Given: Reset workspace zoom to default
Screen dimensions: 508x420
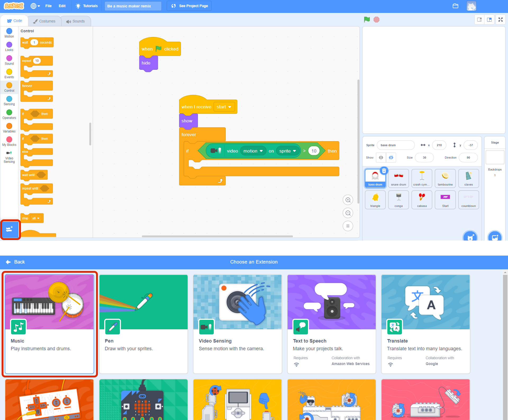Looking at the screenshot, I should [348, 226].
